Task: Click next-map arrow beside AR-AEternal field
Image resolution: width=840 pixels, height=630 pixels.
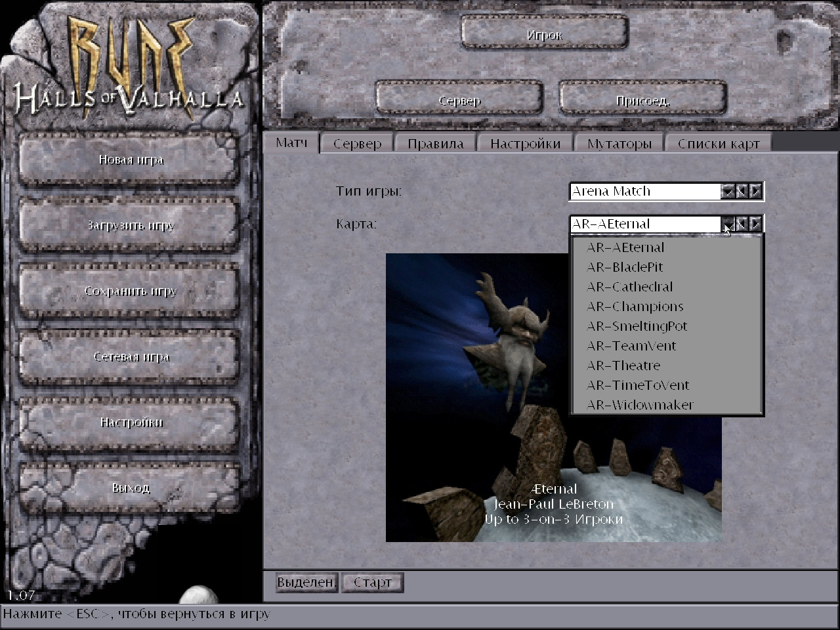Action: click(755, 224)
